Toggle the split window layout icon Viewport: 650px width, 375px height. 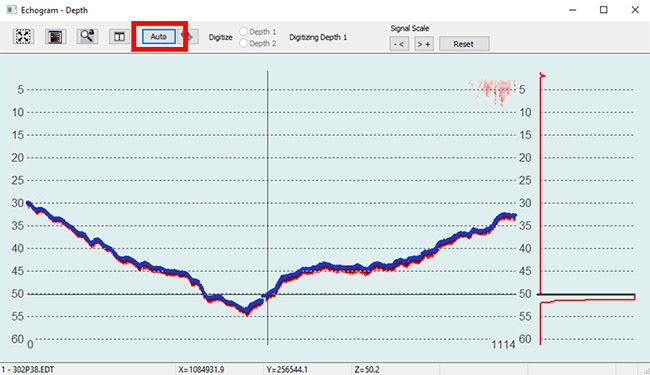tap(119, 37)
